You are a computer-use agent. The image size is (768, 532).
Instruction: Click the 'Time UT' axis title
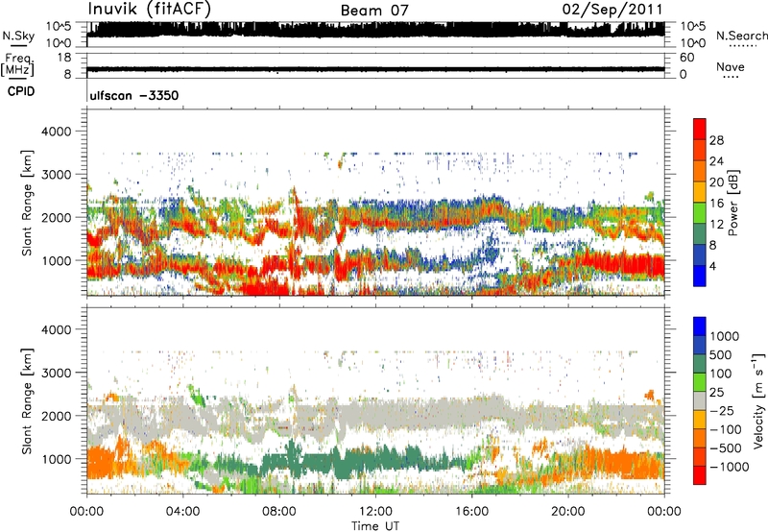tap(375, 526)
